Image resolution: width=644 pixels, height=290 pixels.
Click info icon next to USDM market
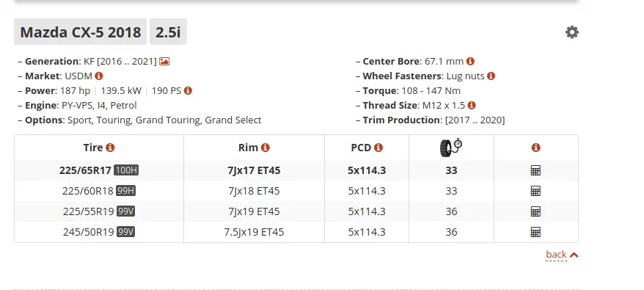point(98,76)
